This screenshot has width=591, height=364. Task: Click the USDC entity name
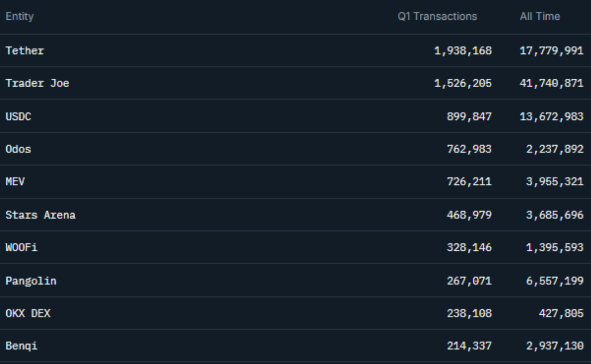coord(18,116)
